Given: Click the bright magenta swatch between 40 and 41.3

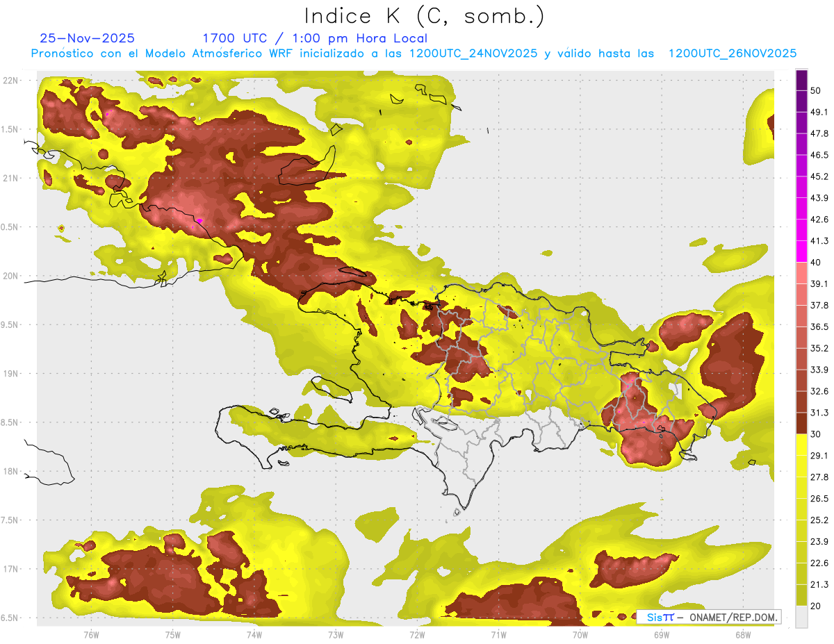Looking at the screenshot, I should click(x=801, y=251).
